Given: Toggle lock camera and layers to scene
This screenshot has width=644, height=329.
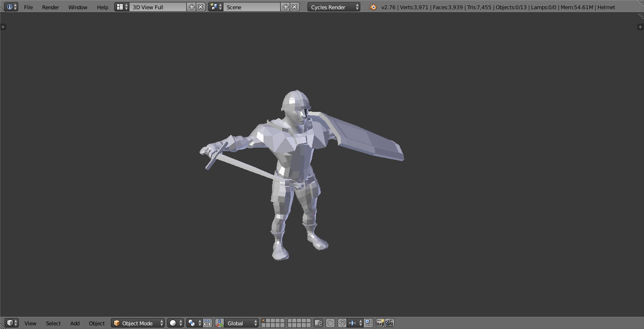Looking at the screenshot, I should pos(318,323).
